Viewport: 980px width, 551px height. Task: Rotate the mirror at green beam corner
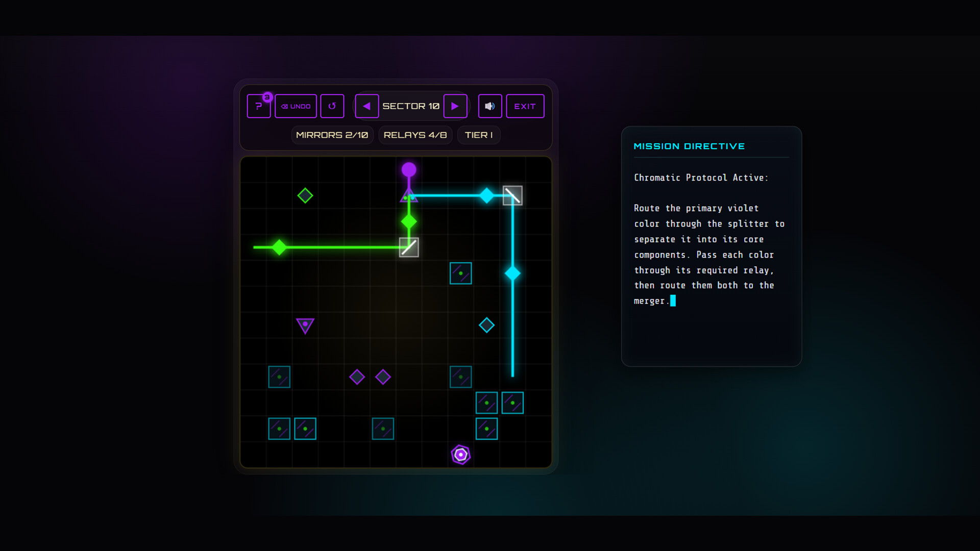(x=409, y=247)
